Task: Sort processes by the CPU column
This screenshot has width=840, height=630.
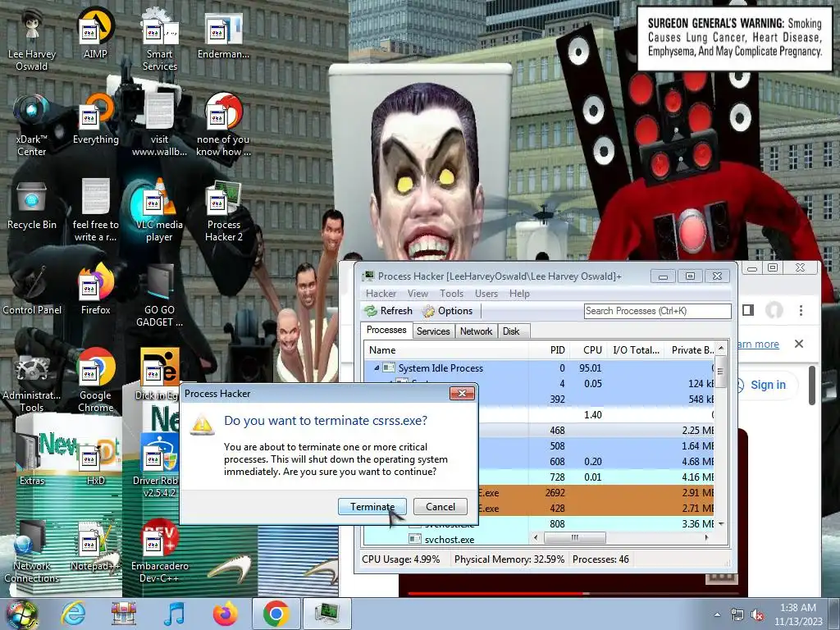Action: [588, 349]
